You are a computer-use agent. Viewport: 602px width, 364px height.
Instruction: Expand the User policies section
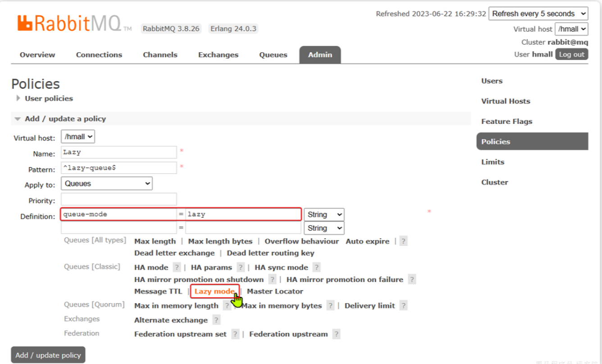tap(48, 99)
